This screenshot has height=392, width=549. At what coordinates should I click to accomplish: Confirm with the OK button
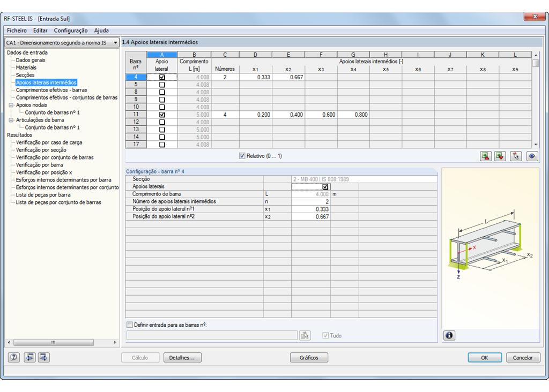pyautogui.click(x=485, y=358)
